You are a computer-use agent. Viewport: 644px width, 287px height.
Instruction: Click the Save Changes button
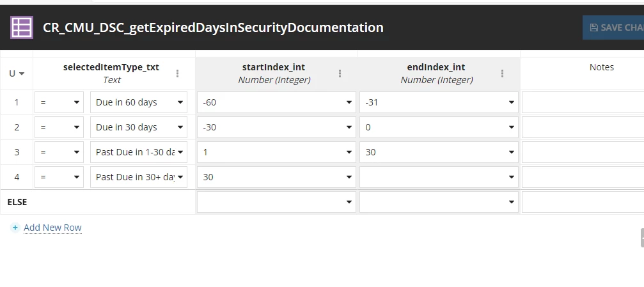(613, 27)
